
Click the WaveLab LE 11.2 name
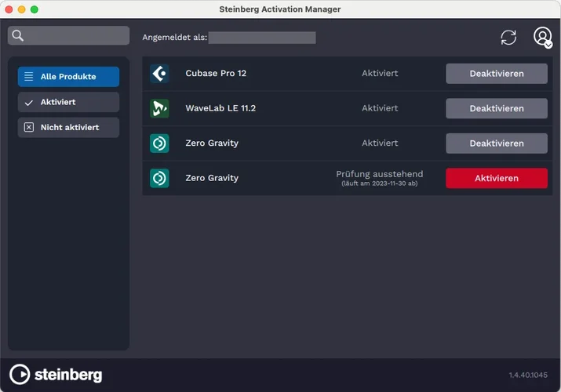click(x=220, y=108)
